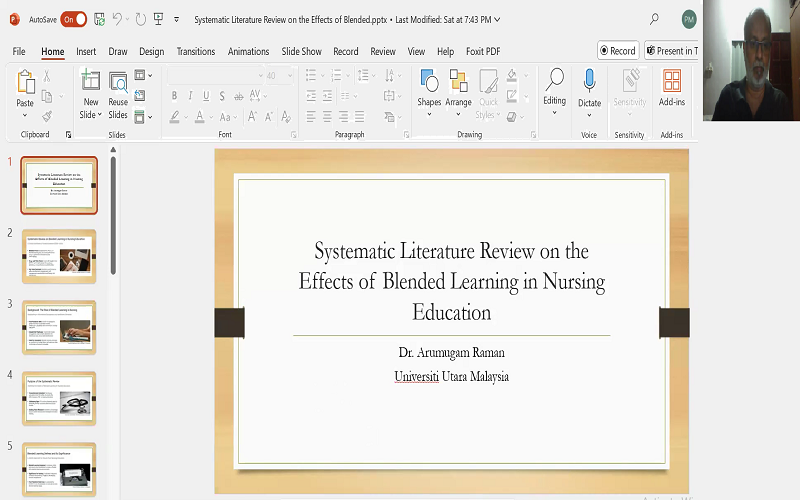Open the Transitions tab

point(195,51)
